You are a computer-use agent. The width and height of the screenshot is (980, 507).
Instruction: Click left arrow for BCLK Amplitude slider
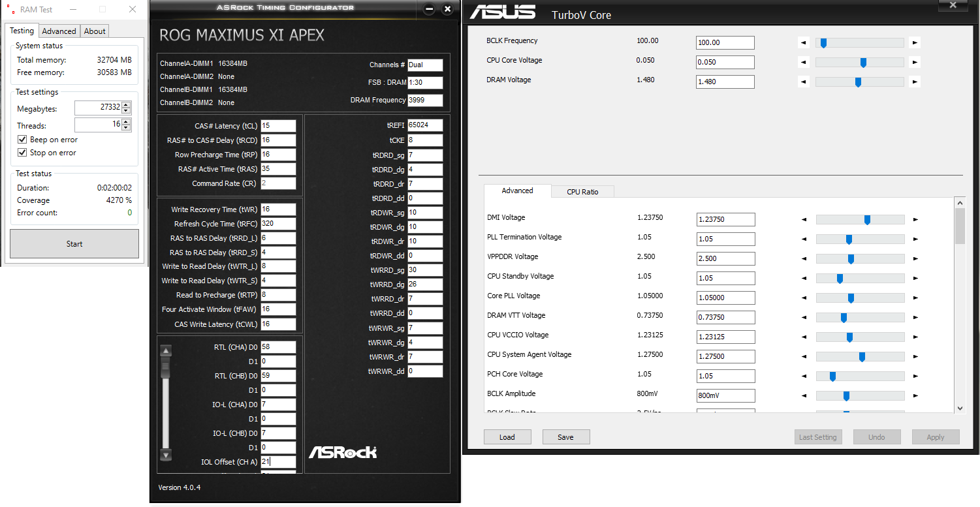pos(804,396)
